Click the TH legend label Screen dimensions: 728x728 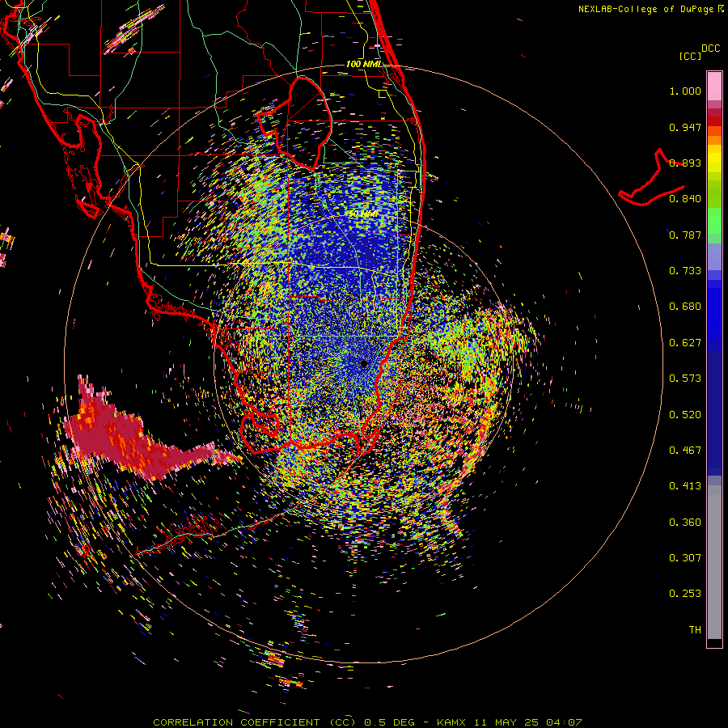(x=695, y=630)
